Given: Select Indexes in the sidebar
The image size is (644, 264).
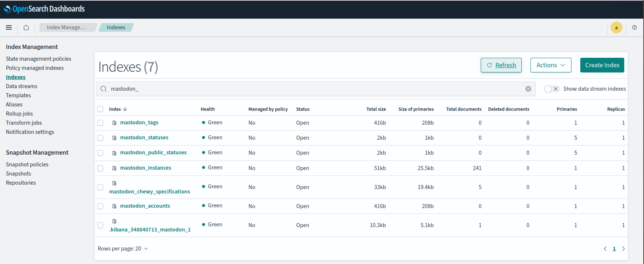Looking at the screenshot, I should click(x=16, y=77).
